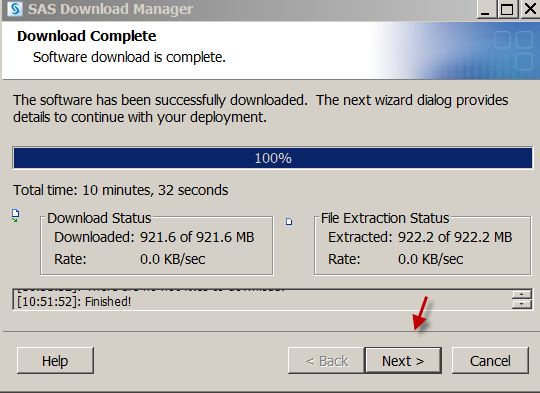Click the decorative squares graphic in header banner
This screenshot has width=540, height=393.
(513, 50)
